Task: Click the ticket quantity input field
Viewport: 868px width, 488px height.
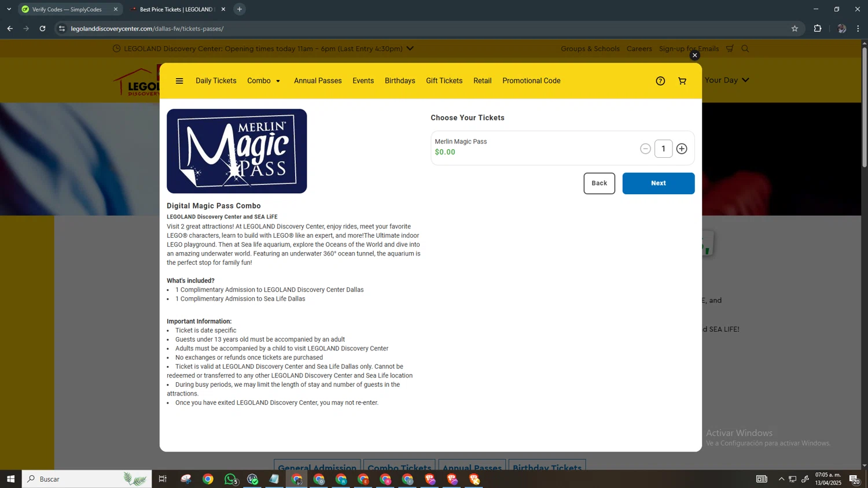Action: [x=664, y=149]
